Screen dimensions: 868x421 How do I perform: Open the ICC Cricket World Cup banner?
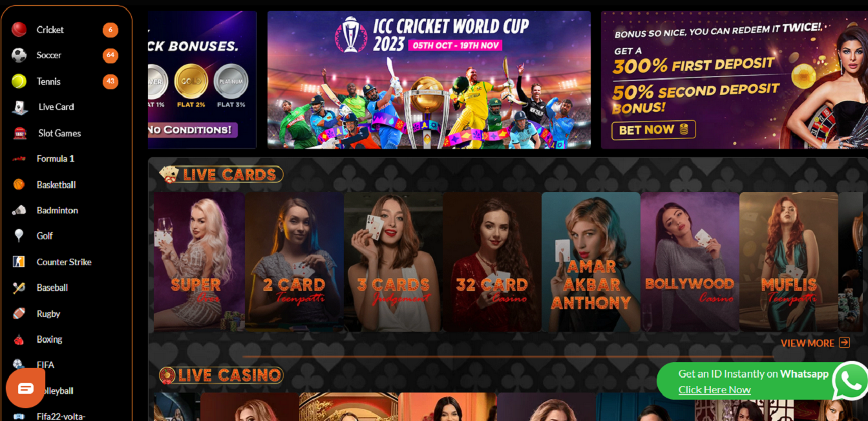(x=429, y=80)
